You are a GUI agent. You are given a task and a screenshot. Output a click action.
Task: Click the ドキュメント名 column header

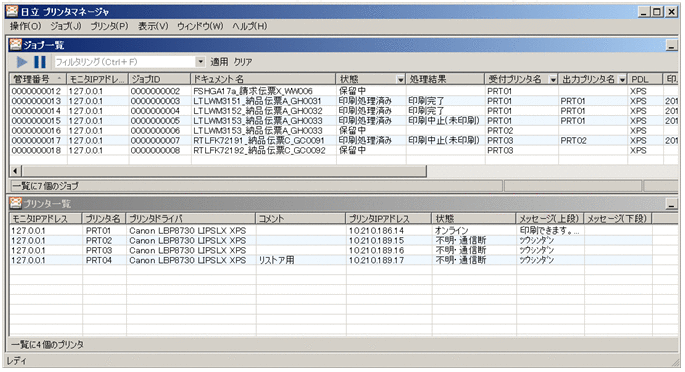(263, 79)
